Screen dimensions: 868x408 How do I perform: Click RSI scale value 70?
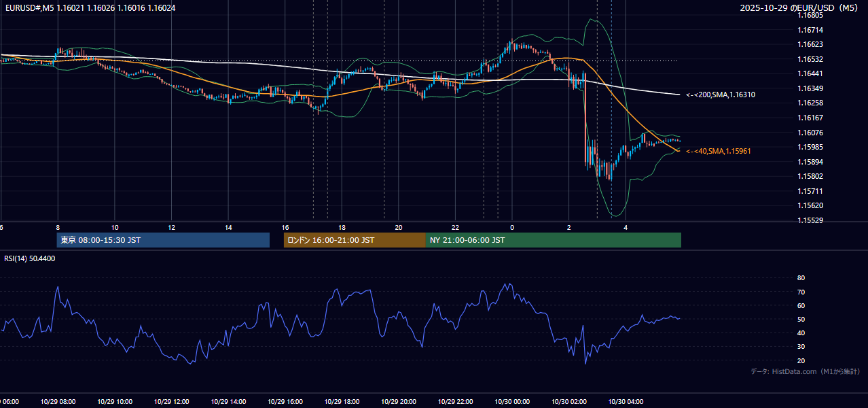tap(801, 292)
